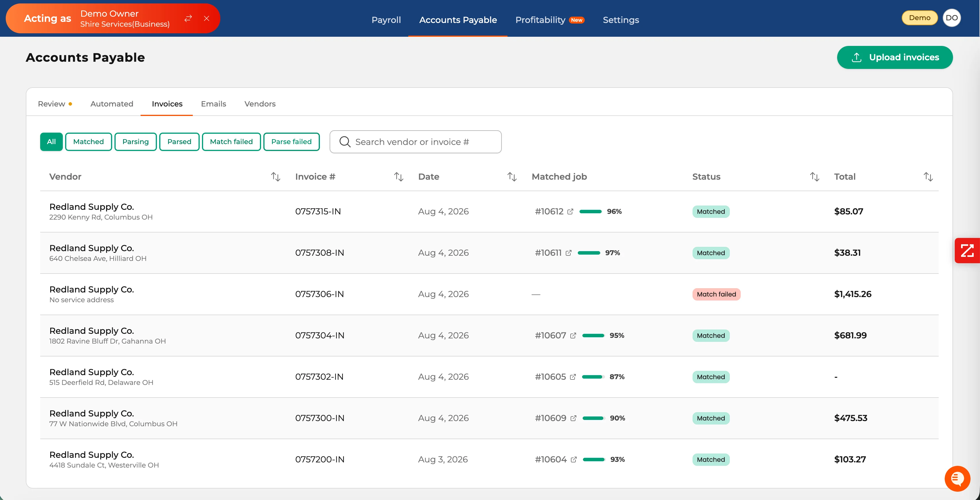Focus the Search vendor or invoice field
Image resolution: width=980 pixels, height=500 pixels.
415,142
